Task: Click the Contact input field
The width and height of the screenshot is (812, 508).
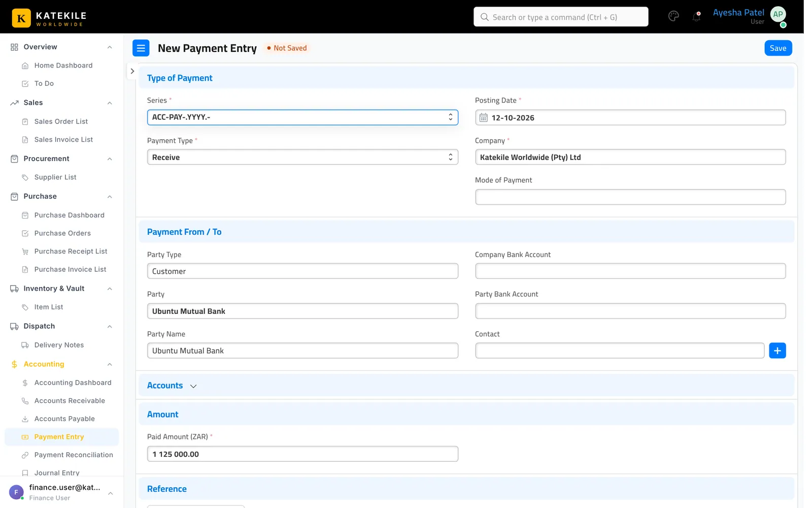Action: [x=620, y=351]
